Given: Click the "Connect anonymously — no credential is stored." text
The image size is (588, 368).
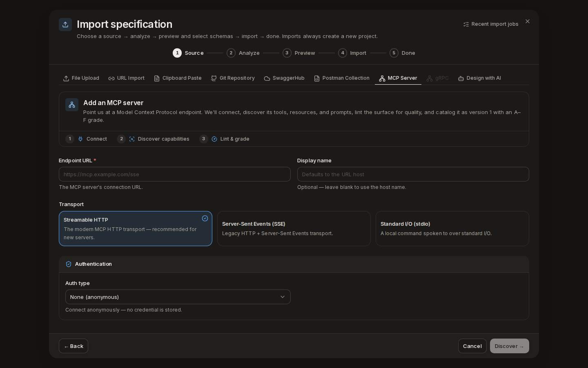Looking at the screenshot, I should tap(124, 310).
